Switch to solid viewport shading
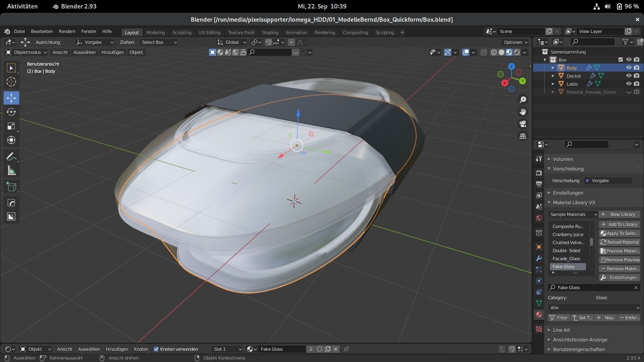Screen dimensions: 644x362 tap(502, 52)
